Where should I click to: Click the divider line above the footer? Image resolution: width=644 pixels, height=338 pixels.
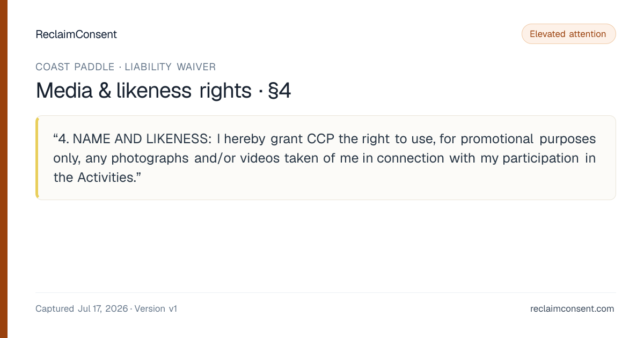[x=325, y=292]
